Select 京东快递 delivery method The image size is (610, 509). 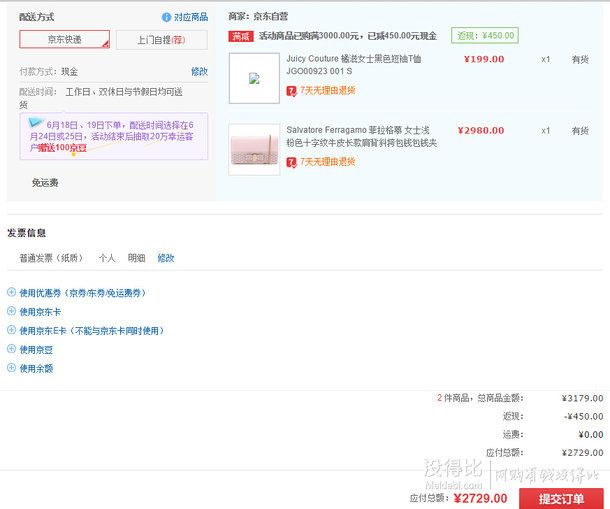click(65, 39)
